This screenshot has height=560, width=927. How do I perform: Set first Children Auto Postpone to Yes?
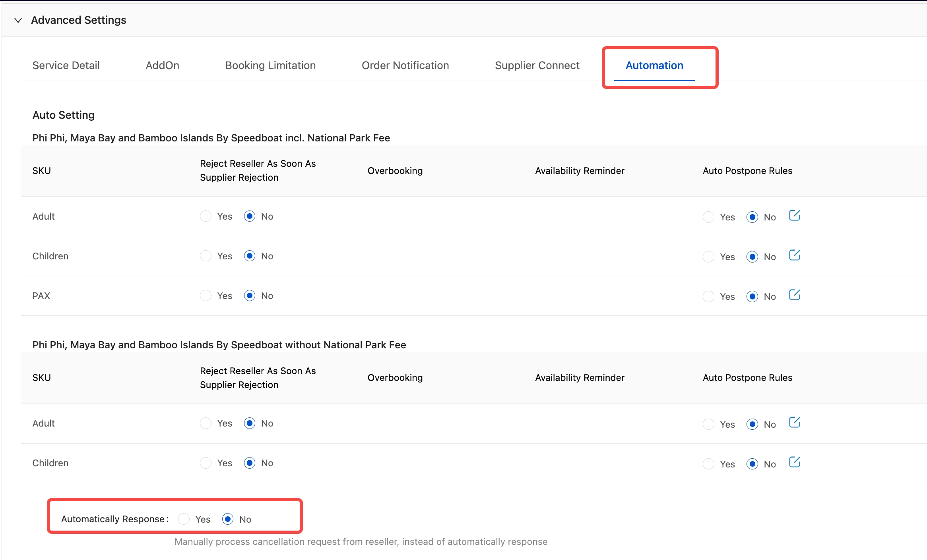click(708, 257)
